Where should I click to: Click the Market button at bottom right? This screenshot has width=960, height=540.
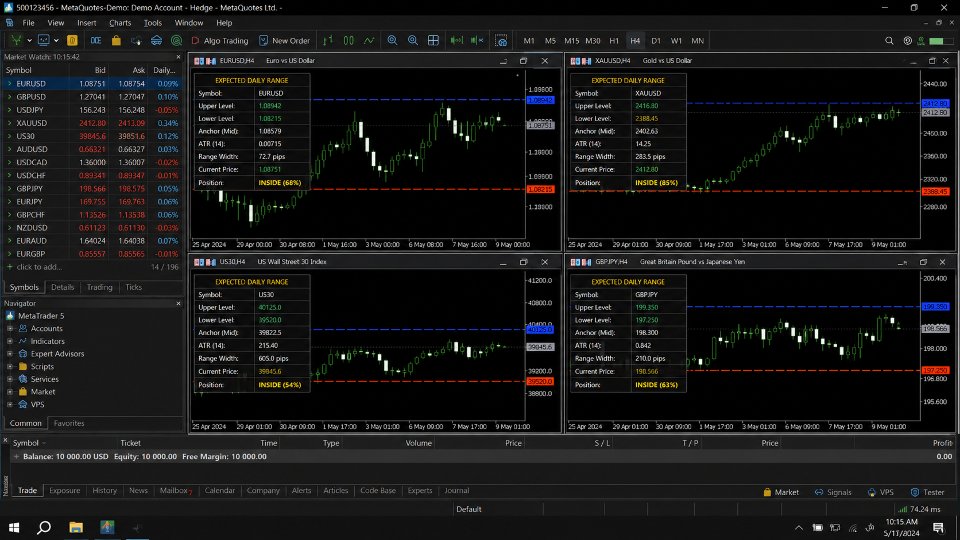point(781,492)
